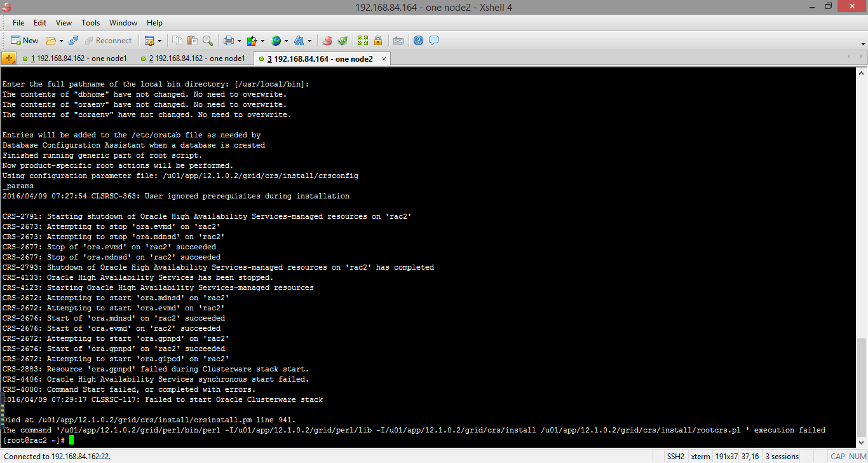
Task: Click the Print icon
Action: pos(228,41)
